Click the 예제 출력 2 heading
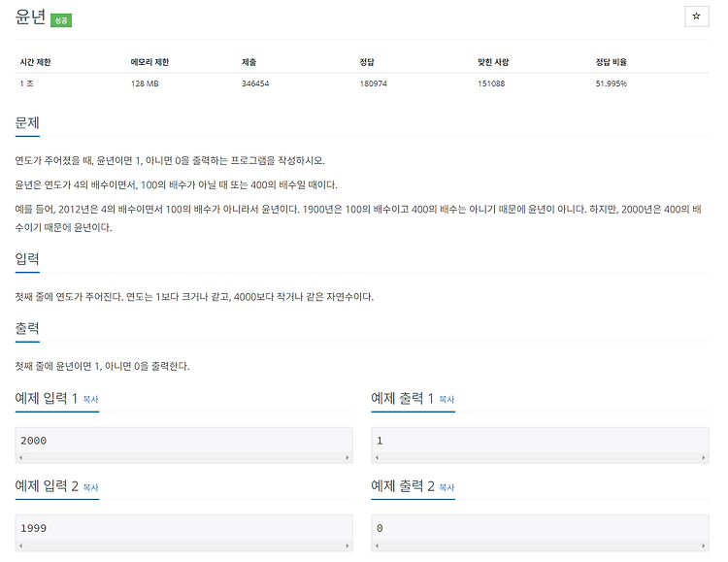The width and height of the screenshot is (728, 562). click(403, 486)
